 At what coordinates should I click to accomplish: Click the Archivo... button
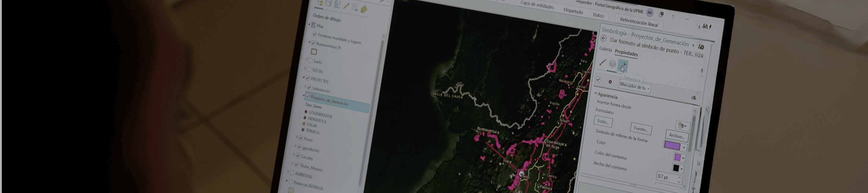pos(677,136)
